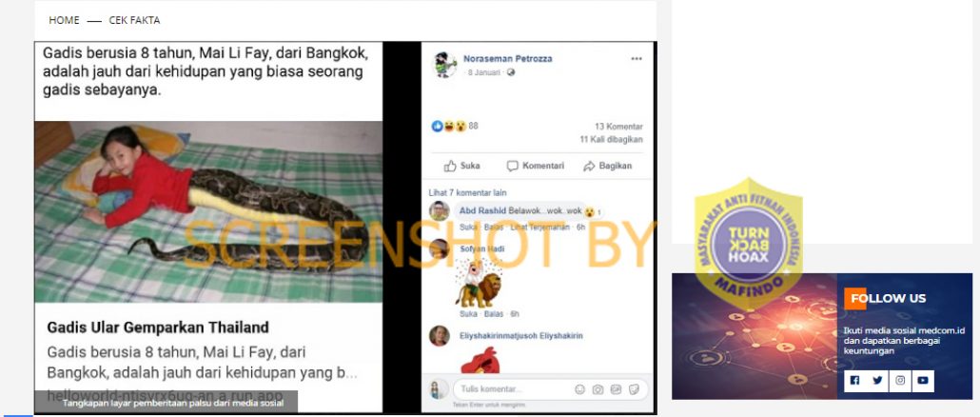Click the Bagikan share button

[x=607, y=166]
